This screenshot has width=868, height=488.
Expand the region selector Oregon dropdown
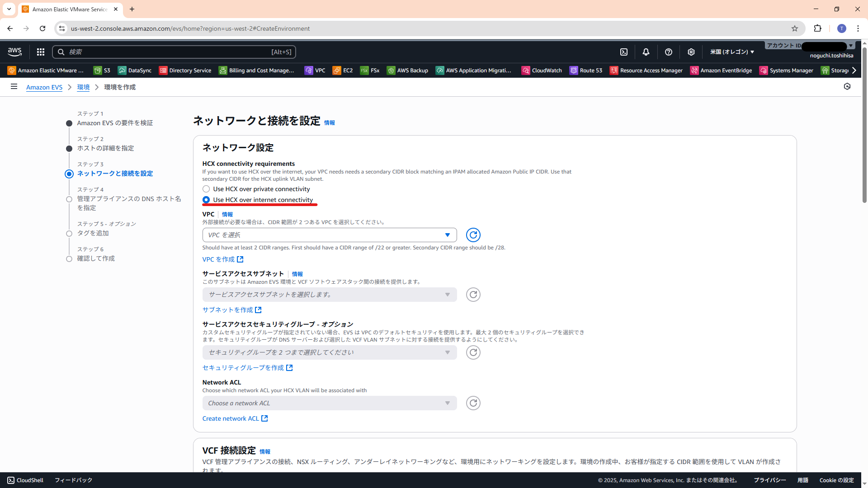732,52
